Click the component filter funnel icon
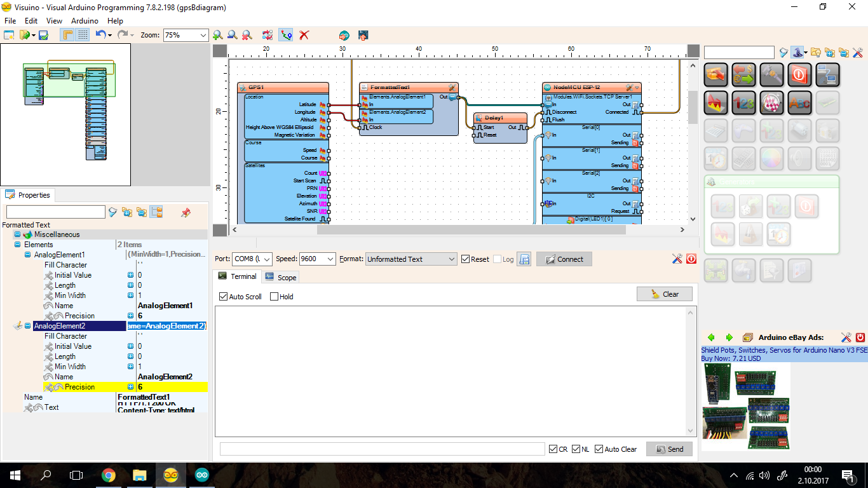This screenshot has height=488, width=868. pos(784,53)
